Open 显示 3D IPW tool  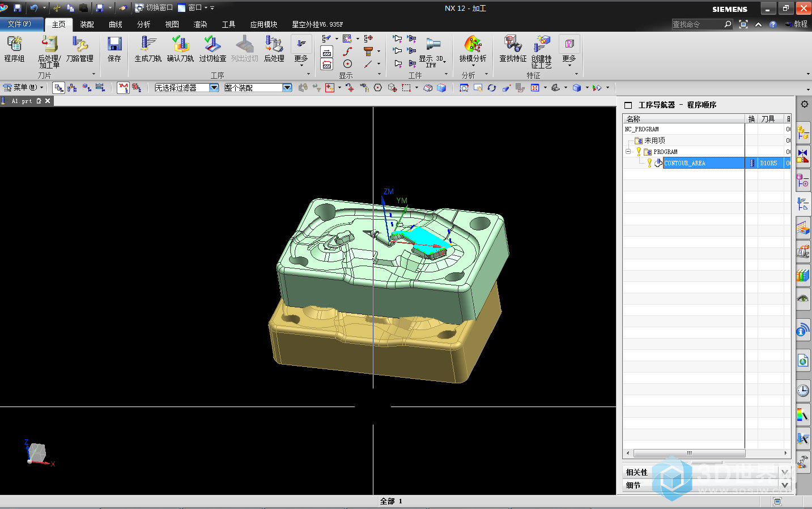(433, 52)
